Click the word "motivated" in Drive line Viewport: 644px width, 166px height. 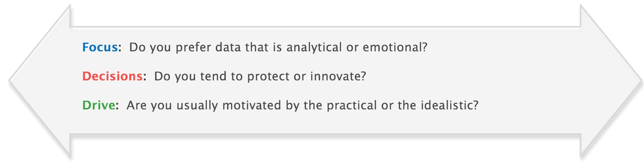click(x=252, y=105)
